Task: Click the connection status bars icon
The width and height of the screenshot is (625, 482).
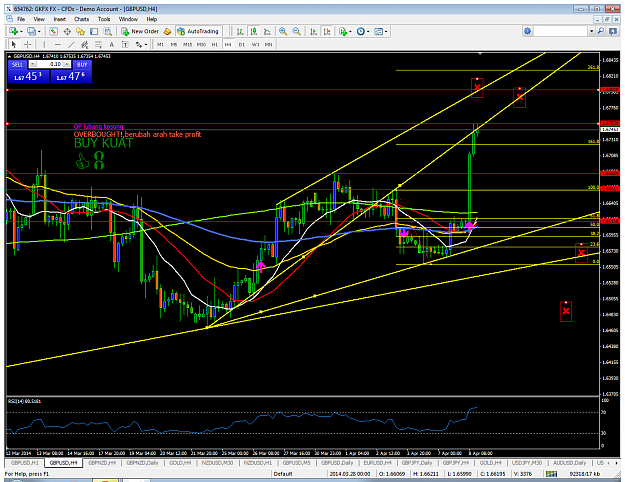Action: 551,474
